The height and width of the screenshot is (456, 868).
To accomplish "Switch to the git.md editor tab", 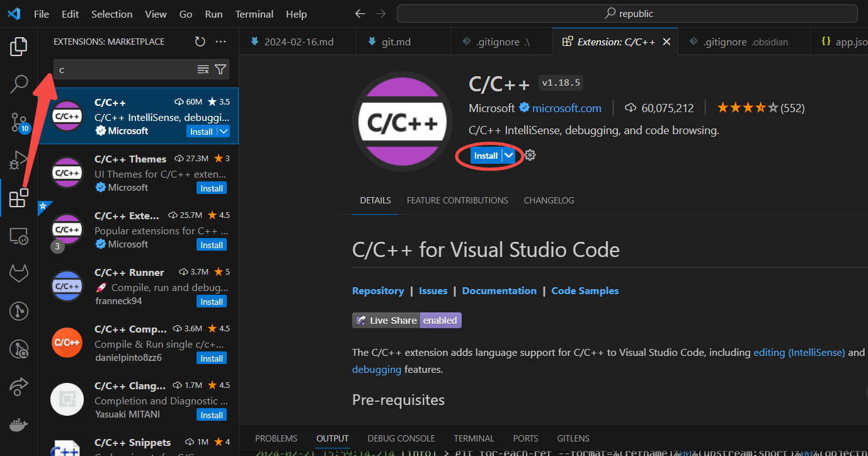I will tap(404, 42).
